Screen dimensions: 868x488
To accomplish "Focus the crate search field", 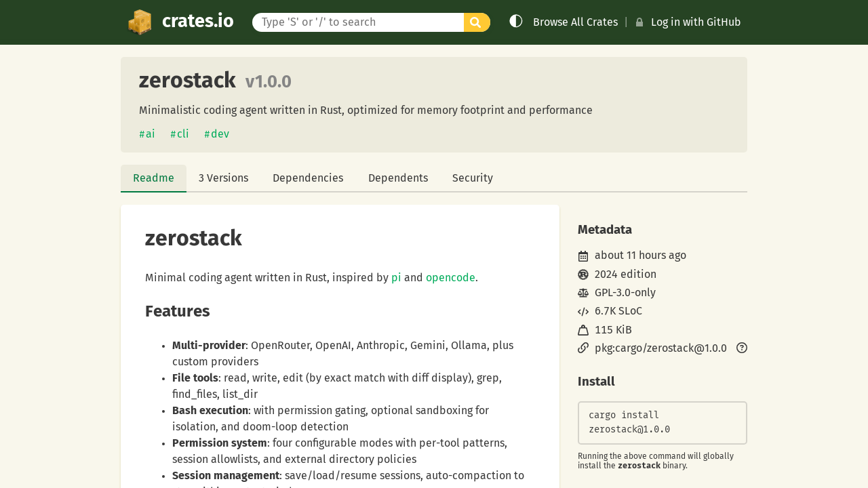I will 358,22.
